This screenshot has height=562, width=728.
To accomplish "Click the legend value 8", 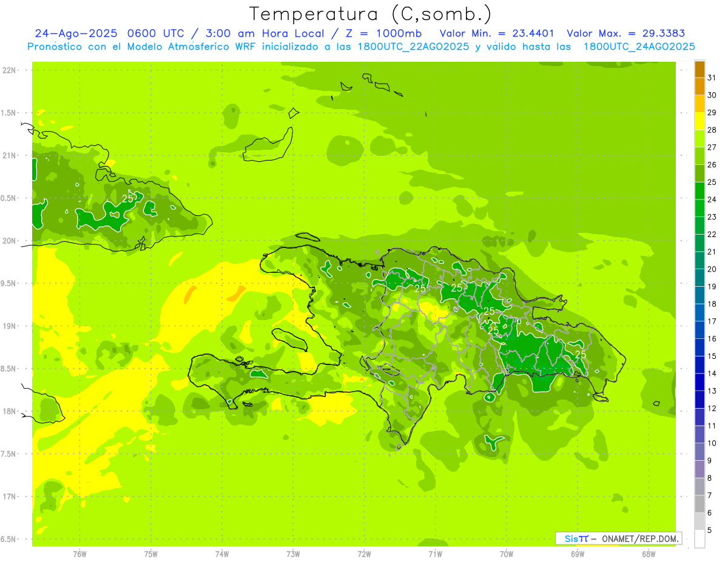I will (x=710, y=478).
